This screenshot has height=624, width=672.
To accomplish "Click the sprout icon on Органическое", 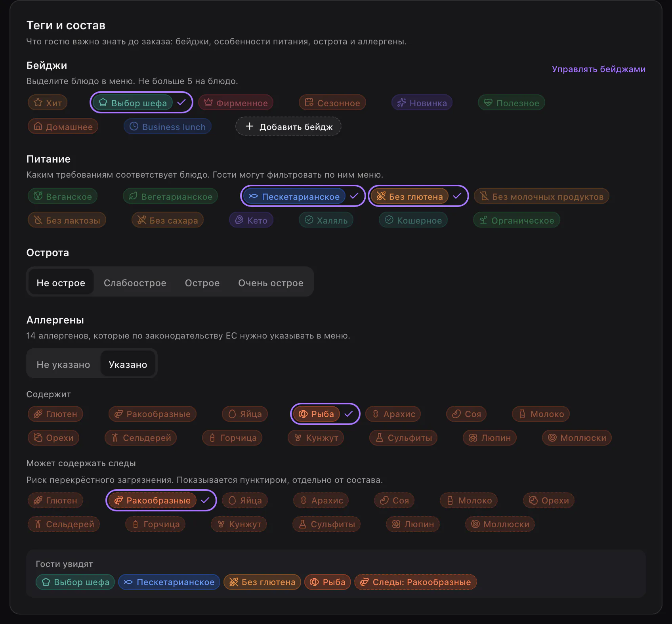I will 483,220.
